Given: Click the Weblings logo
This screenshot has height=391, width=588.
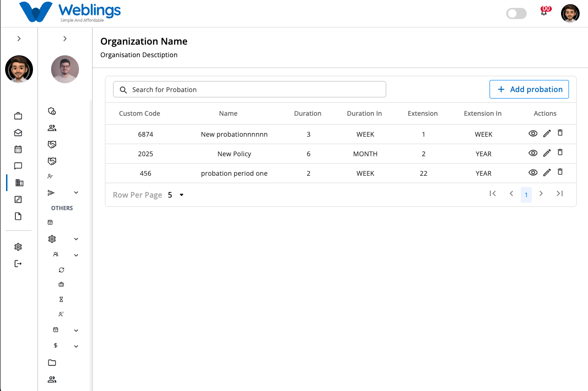Looking at the screenshot, I should tap(70, 13).
